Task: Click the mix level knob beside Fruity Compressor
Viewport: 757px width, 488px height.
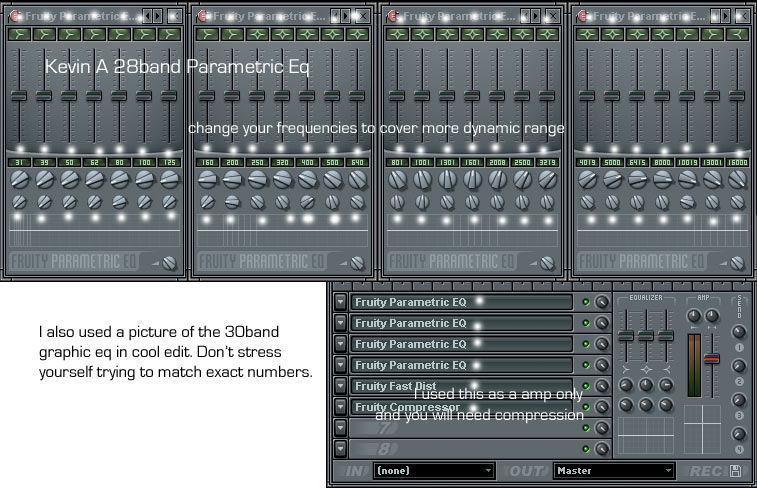Action: pyautogui.click(x=602, y=407)
